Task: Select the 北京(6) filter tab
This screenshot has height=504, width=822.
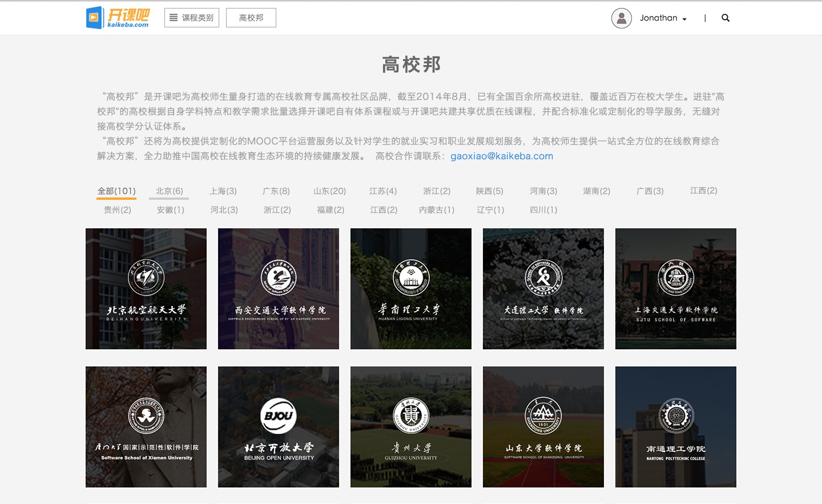Action: tap(170, 191)
